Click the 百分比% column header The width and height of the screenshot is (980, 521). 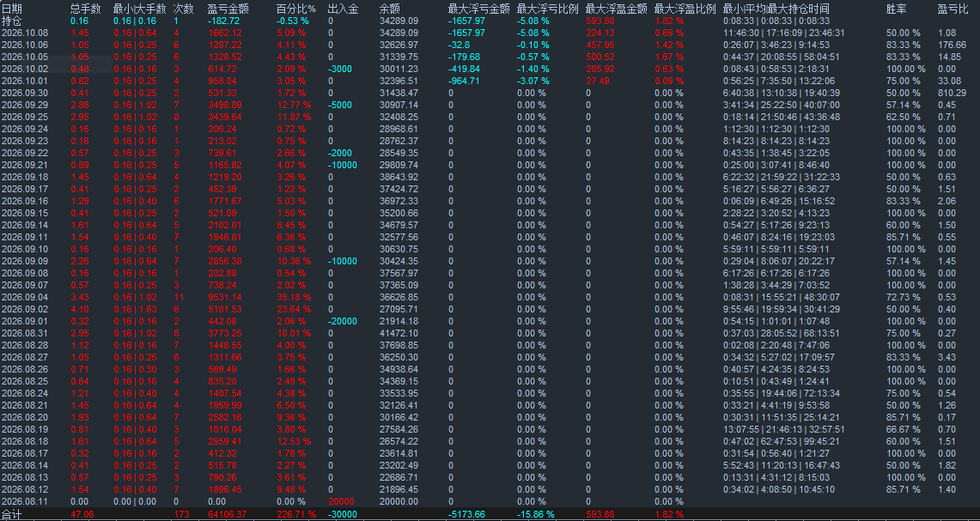click(296, 9)
